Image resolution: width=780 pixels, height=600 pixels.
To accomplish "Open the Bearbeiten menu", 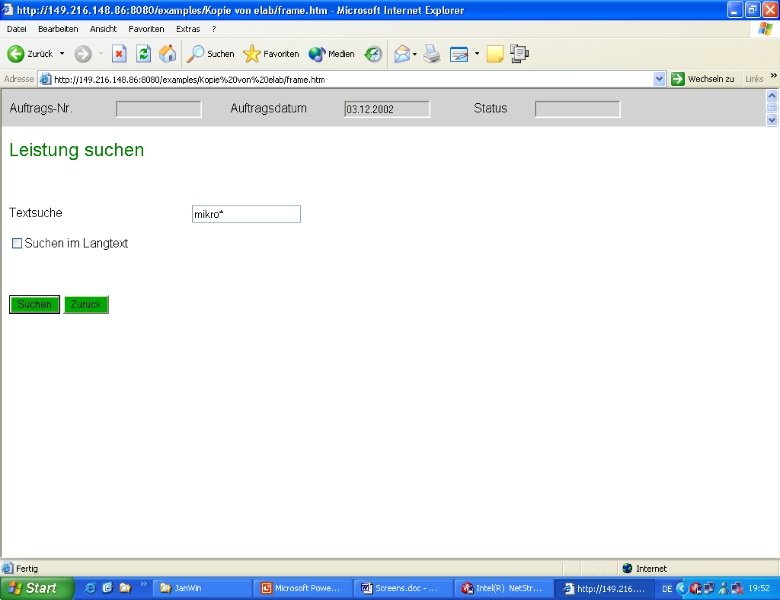I will point(58,29).
